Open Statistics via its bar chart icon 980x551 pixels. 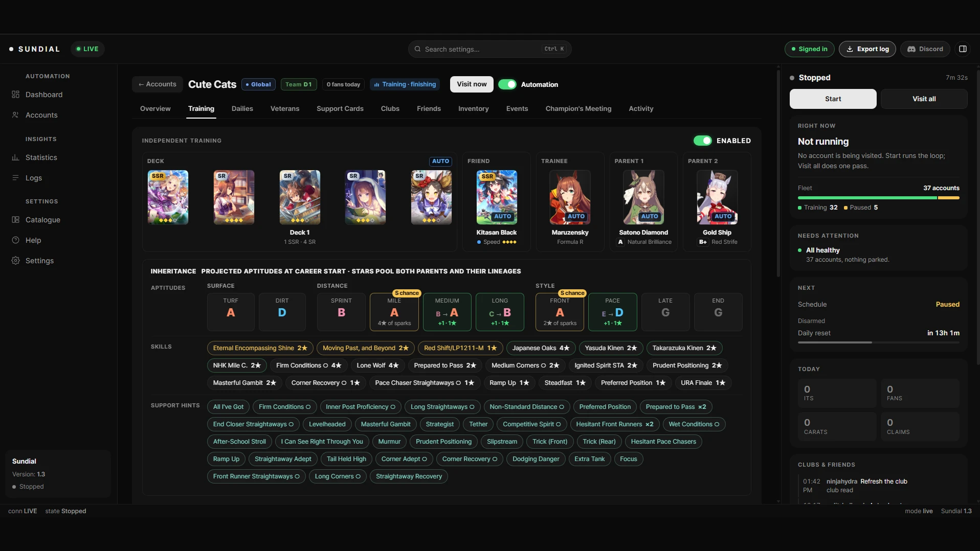pyautogui.click(x=15, y=157)
